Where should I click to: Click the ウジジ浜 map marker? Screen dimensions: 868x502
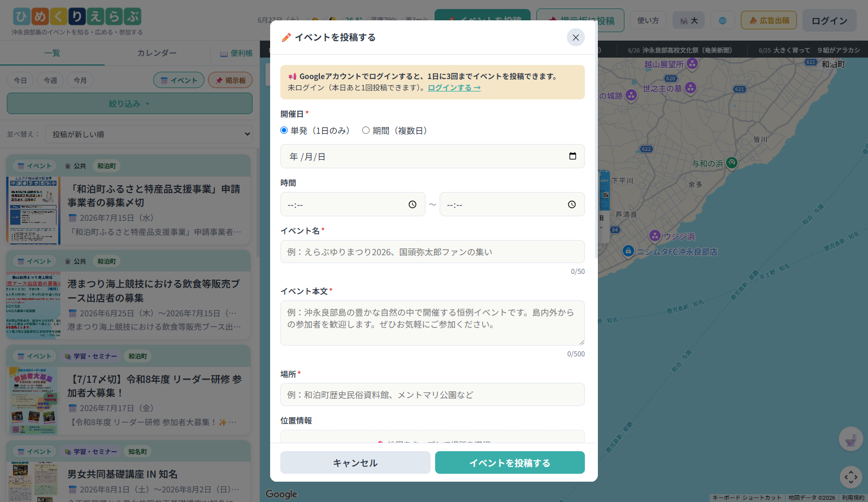pos(655,235)
